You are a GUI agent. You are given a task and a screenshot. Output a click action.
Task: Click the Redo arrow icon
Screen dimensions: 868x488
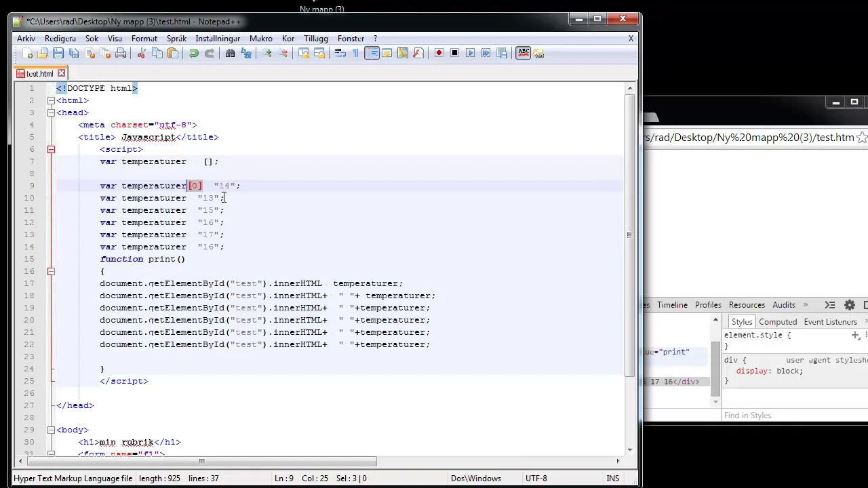pos(210,53)
